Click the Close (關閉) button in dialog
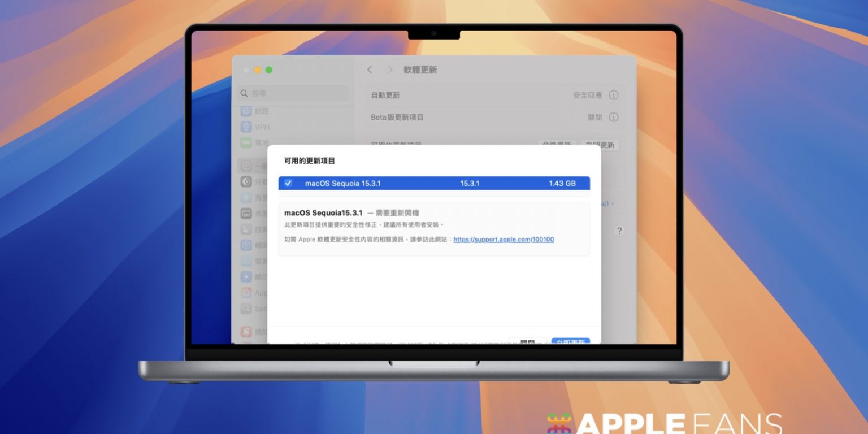The image size is (868, 434). click(x=527, y=341)
